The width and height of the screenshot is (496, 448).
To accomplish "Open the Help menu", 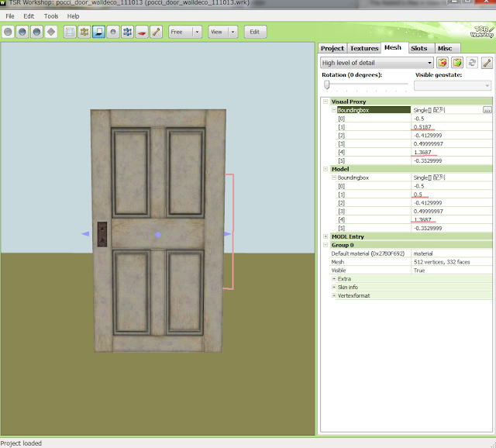I will click(73, 16).
